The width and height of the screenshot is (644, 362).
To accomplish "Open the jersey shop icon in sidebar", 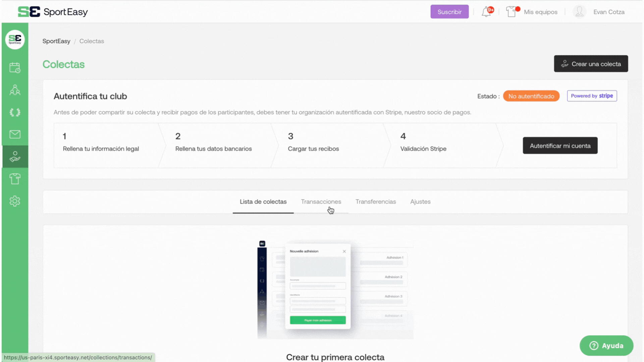I will [x=15, y=179].
